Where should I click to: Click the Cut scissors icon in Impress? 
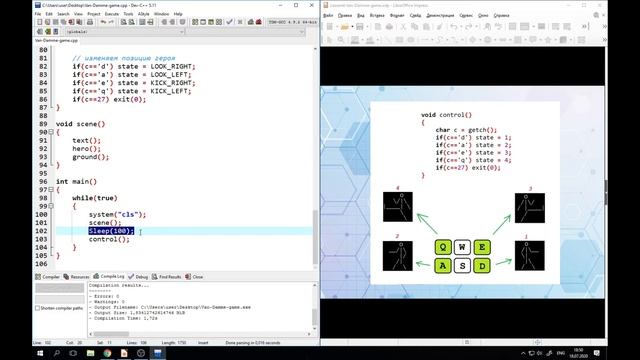coord(403,27)
